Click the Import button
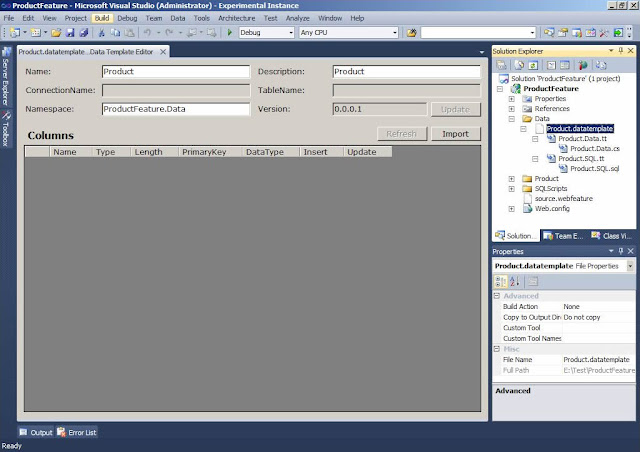The width and height of the screenshot is (640, 452). pos(456,134)
